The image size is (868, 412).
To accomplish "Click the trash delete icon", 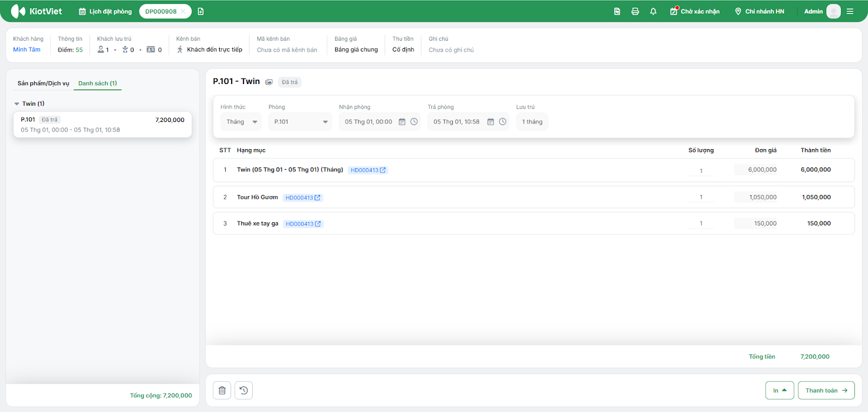I will coord(222,390).
